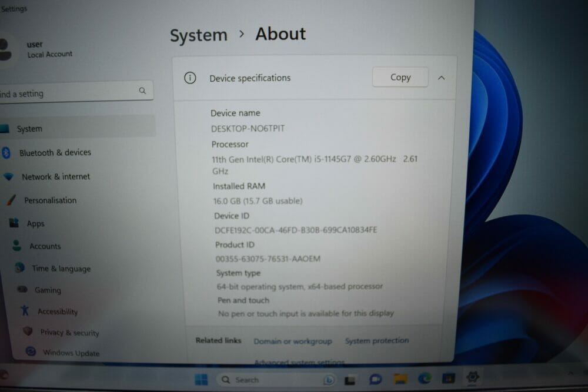
Task: Open Microsoft Store from the taskbar
Action: click(x=449, y=378)
